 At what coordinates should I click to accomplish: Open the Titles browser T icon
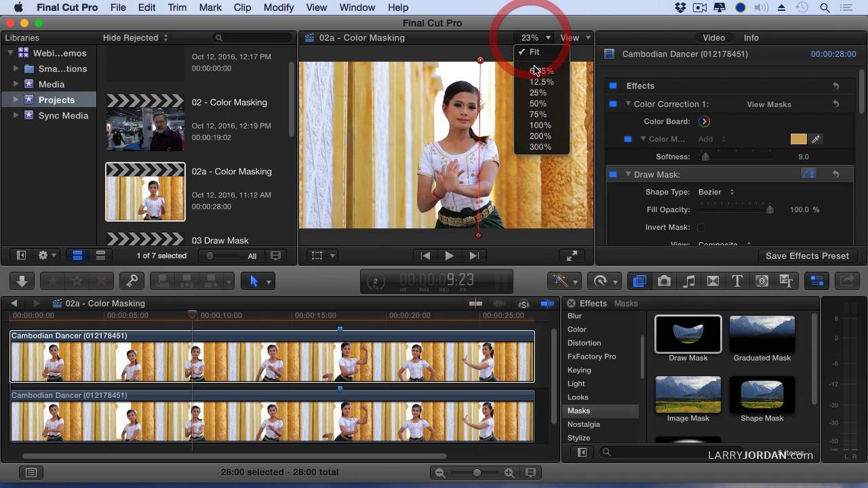click(737, 281)
